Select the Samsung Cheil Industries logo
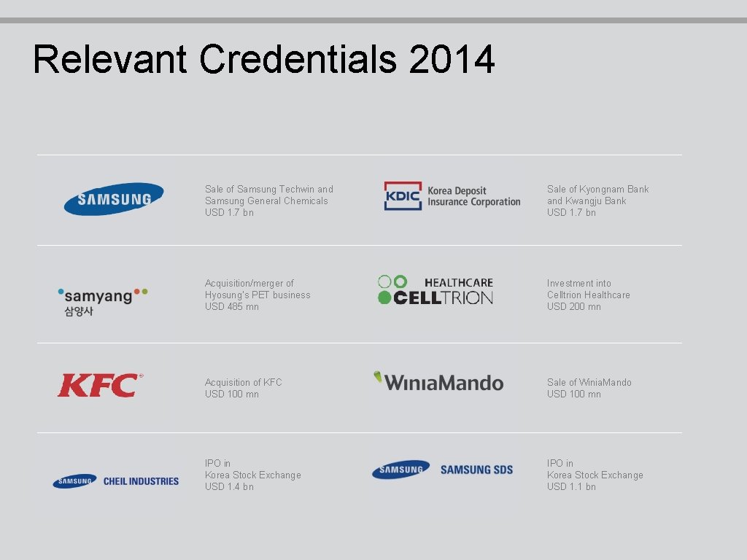This screenshot has width=747, height=560. [x=116, y=481]
